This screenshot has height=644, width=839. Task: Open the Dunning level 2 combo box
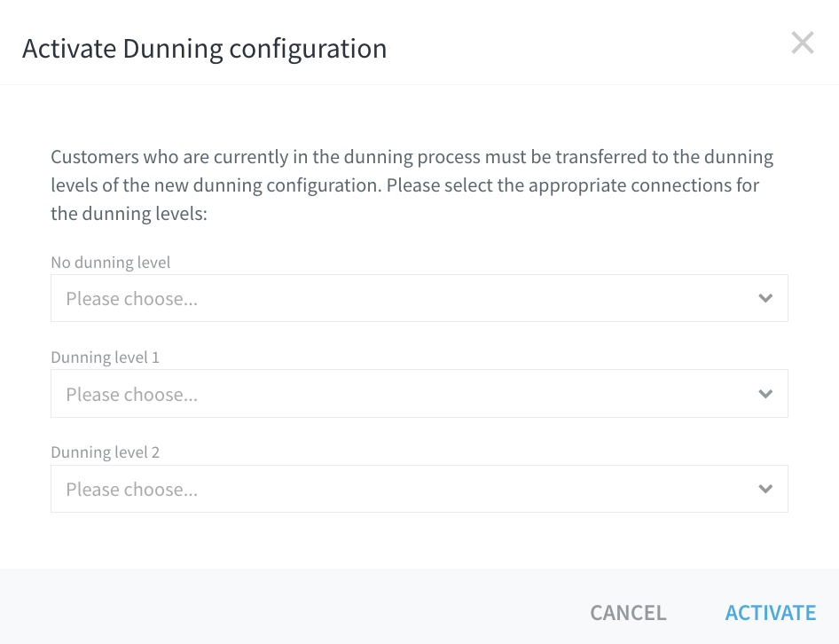click(x=419, y=489)
